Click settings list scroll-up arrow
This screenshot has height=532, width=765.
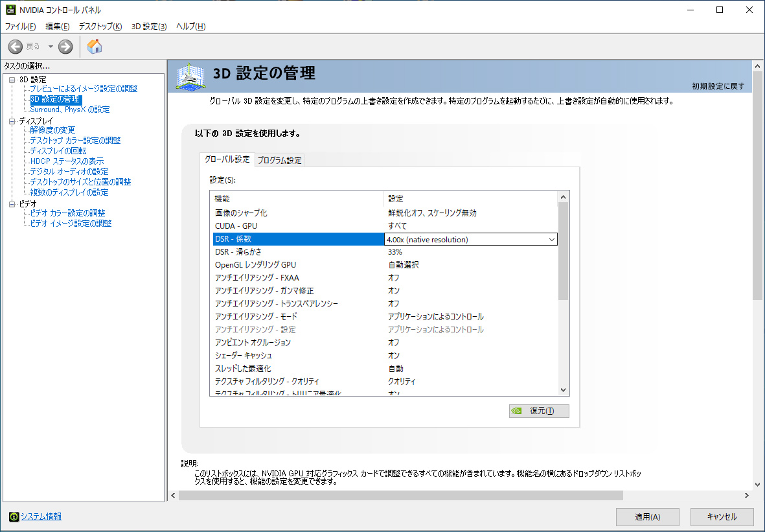pyautogui.click(x=563, y=197)
